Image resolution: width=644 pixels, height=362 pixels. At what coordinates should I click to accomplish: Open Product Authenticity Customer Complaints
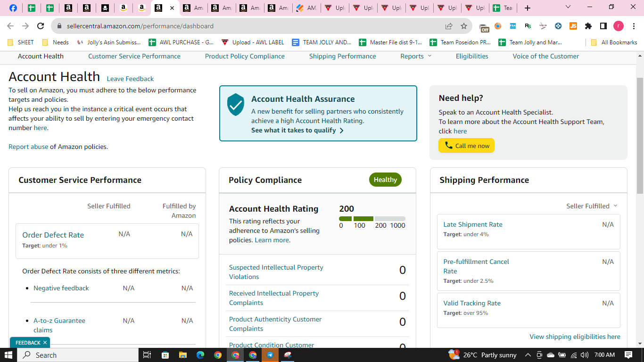point(275,324)
